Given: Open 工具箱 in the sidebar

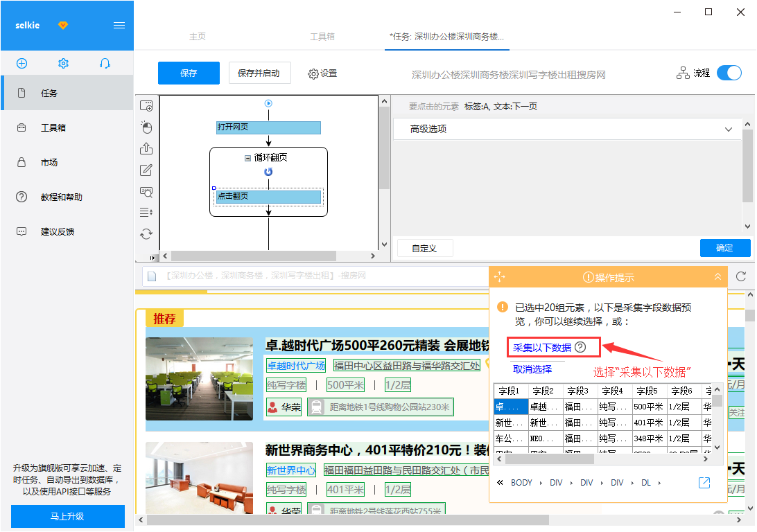Looking at the screenshot, I should tap(67, 128).
